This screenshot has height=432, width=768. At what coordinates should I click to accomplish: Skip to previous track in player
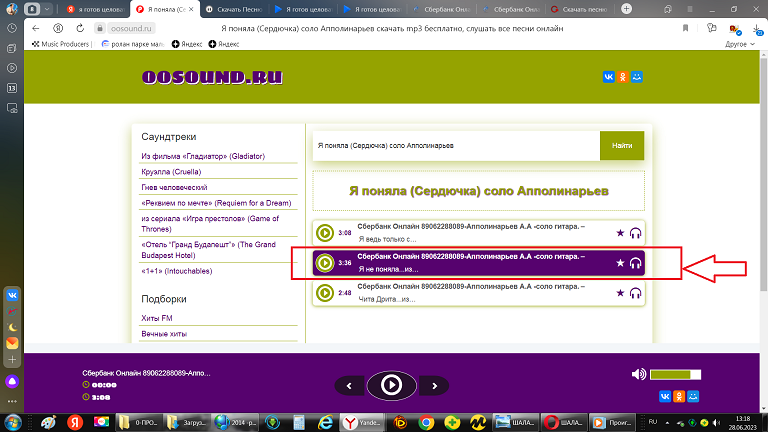coord(349,386)
